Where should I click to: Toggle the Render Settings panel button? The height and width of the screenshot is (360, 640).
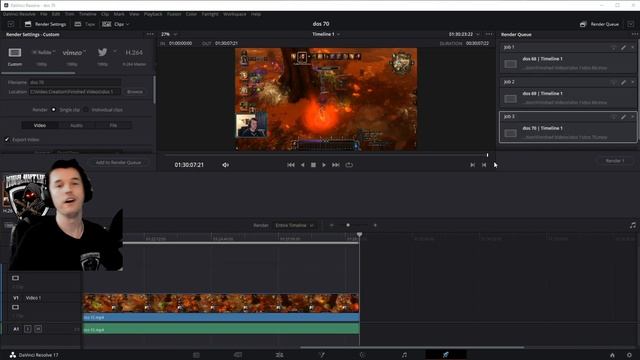(45, 24)
